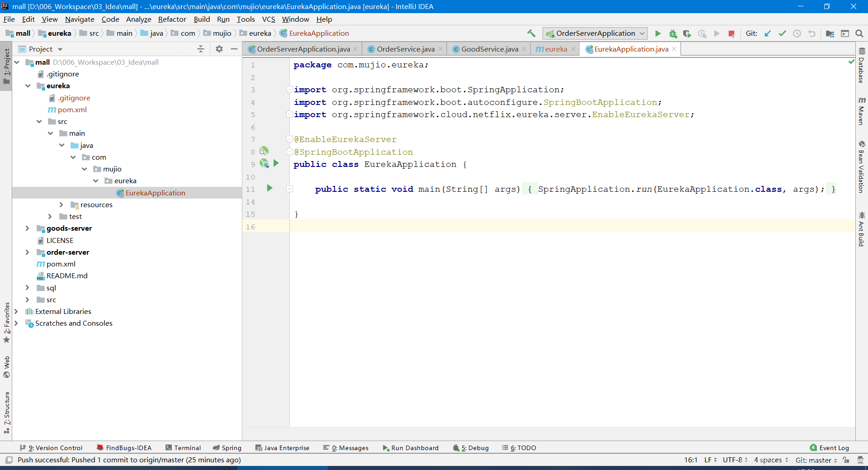Switch to OrderServerApplication.java tab
This screenshot has width=868, height=470.
[x=303, y=49]
